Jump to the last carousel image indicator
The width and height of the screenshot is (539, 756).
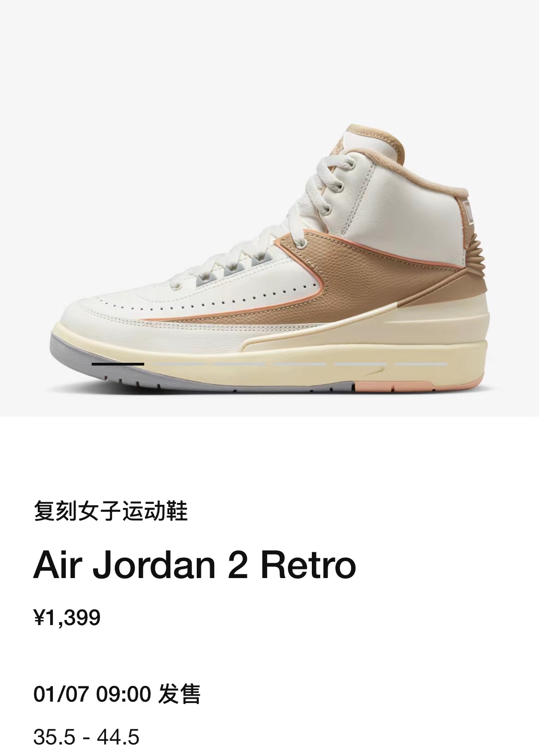421,364
